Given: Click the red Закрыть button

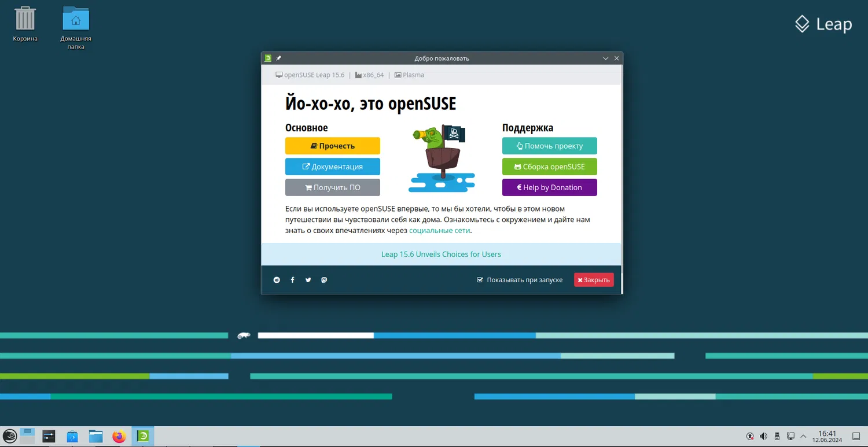Looking at the screenshot, I should [x=594, y=280].
